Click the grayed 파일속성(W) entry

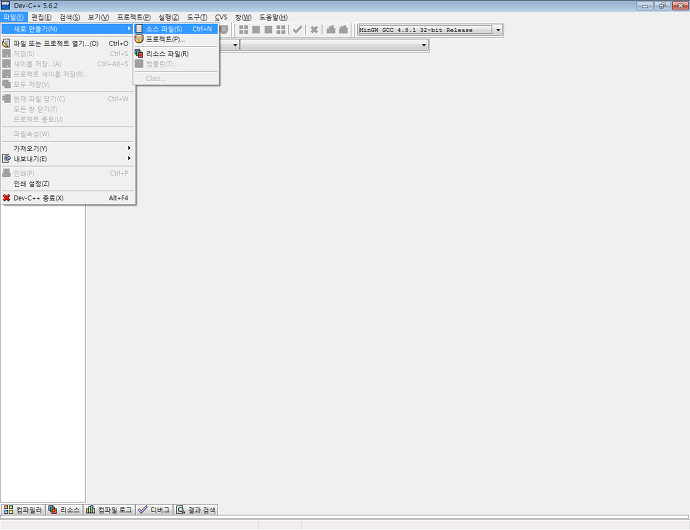68,134
